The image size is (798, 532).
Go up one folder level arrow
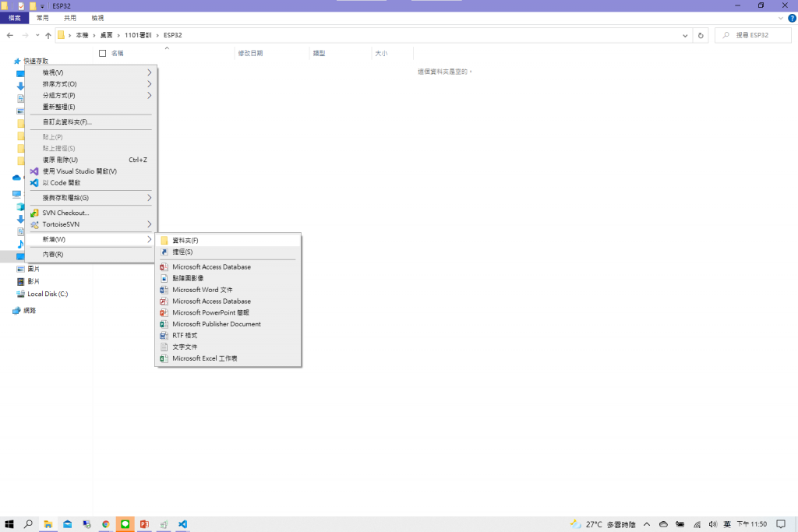(48, 35)
